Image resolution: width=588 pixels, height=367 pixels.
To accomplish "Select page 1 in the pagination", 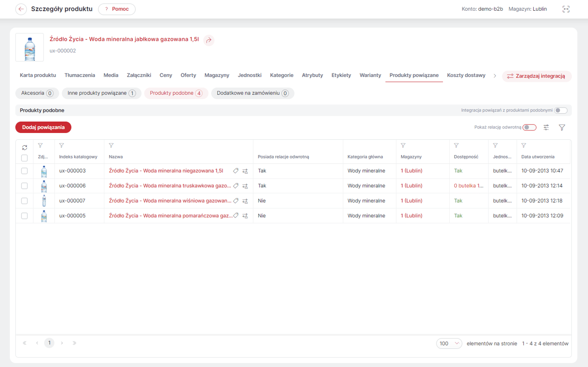I will point(49,343).
